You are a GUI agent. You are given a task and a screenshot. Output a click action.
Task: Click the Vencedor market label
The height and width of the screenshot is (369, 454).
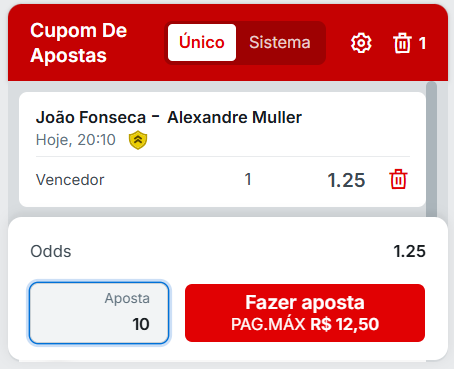click(x=70, y=180)
